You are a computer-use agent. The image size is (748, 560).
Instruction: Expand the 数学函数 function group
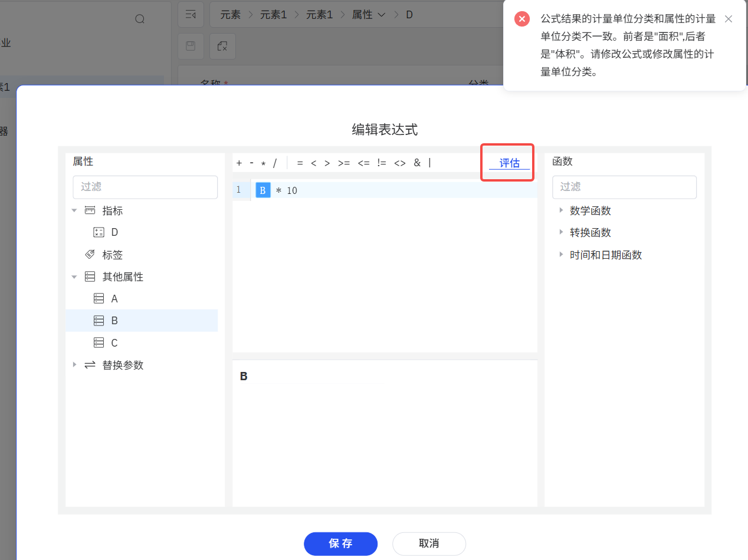pos(560,210)
